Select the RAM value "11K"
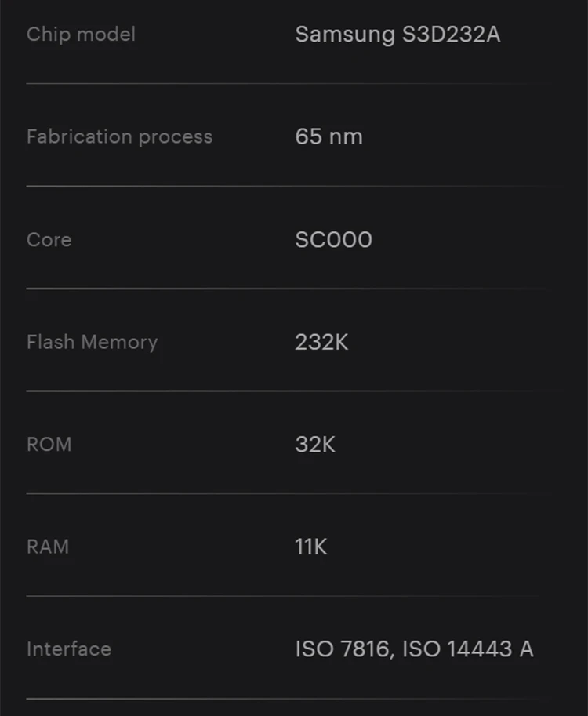This screenshot has height=716, width=588. [x=310, y=547]
